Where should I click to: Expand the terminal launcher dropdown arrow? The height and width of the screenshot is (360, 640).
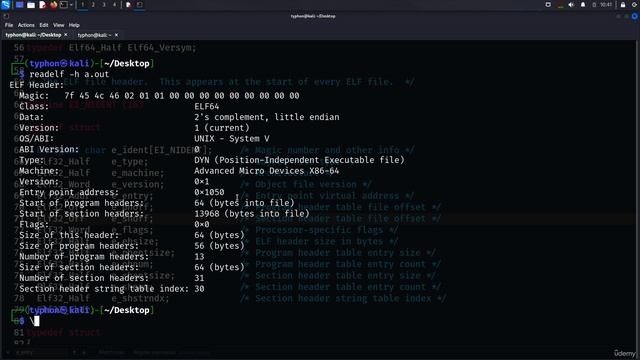point(71,5)
